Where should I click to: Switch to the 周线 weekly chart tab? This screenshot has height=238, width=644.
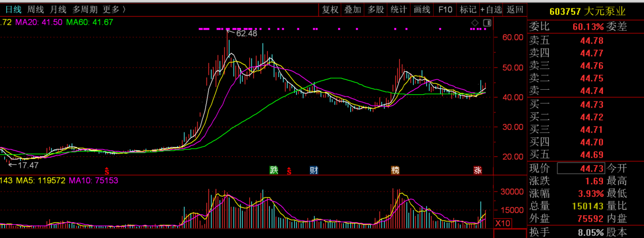tap(36, 9)
